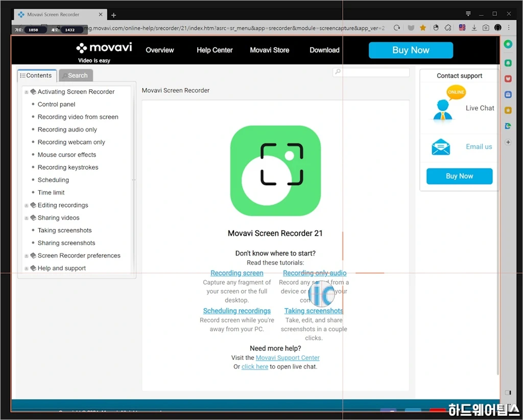Click the Movavi logo in the header
The height and width of the screenshot is (420, 523).
[x=104, y=48]
